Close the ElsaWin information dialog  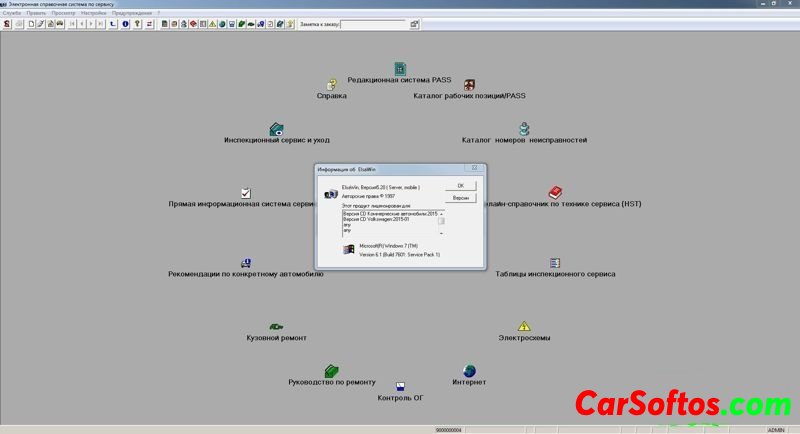(475, 169)
